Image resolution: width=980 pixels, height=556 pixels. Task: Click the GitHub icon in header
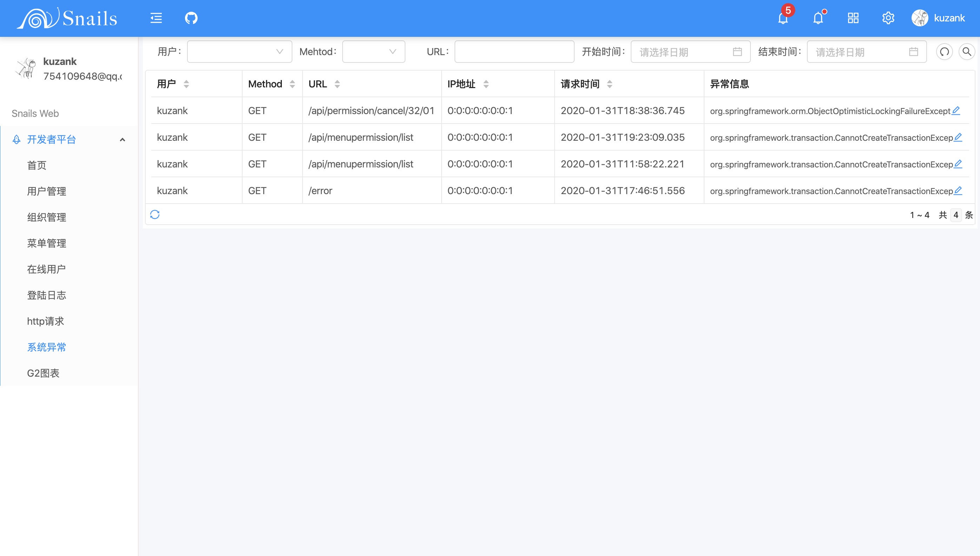tap(191, 18)
